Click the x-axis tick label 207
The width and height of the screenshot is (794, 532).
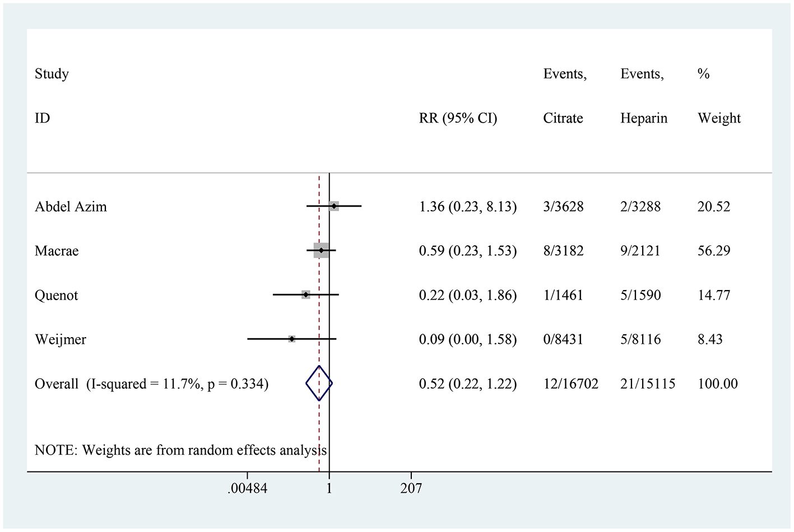411,489
